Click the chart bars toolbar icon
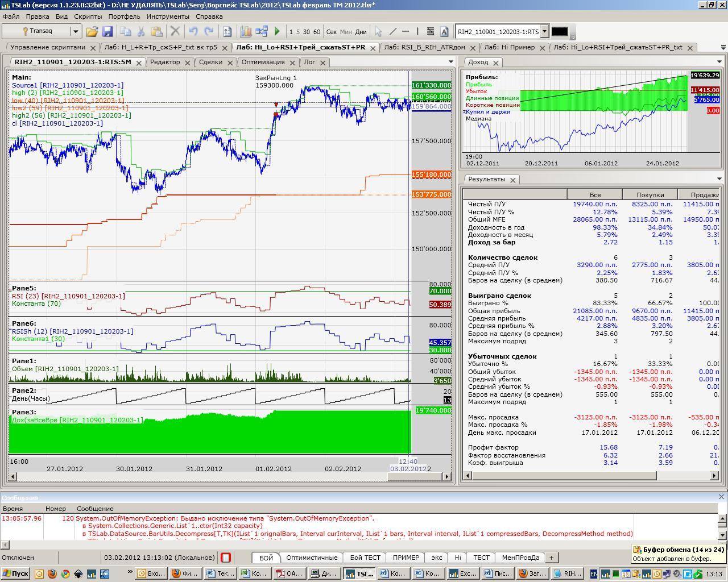Screen dimensions: 728x582 point(246,32)
